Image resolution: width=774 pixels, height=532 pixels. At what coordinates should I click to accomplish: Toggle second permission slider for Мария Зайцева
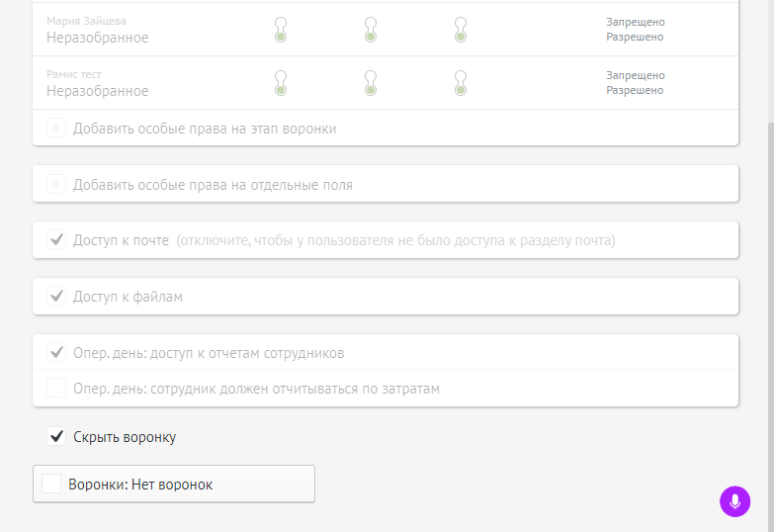[x=371, y=30]
